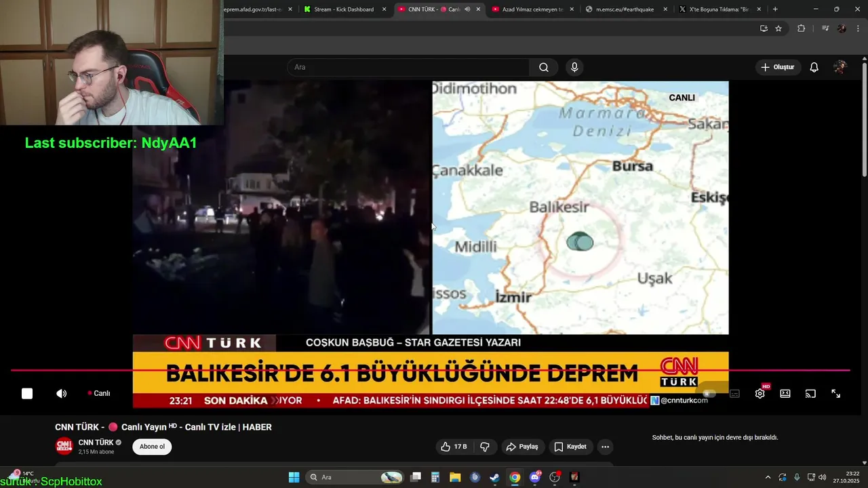Close the m.emsc.eu tab
868x488 pixels.
pos(665,9)
